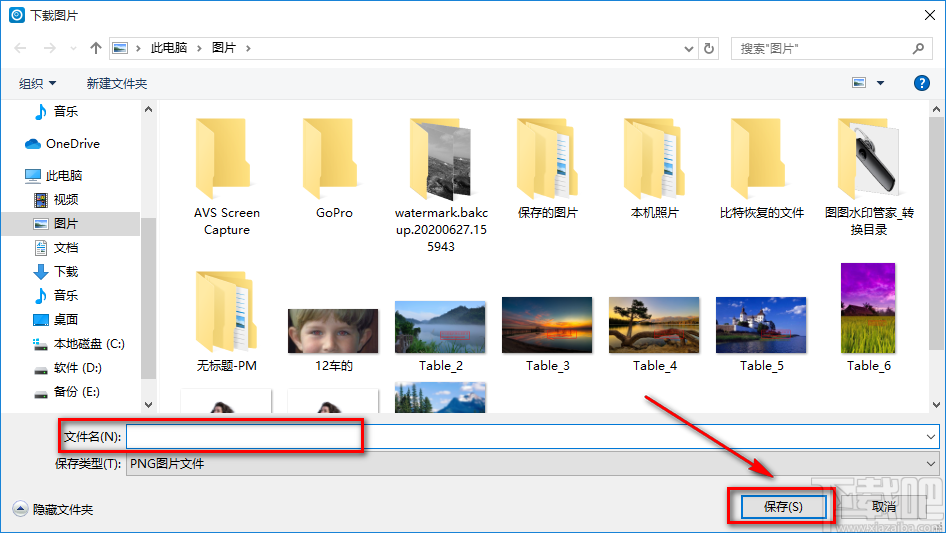This screenshot has width=946, height=533.
Task: Select the 无标题-PM folder
Action: [x=226, y=322]
